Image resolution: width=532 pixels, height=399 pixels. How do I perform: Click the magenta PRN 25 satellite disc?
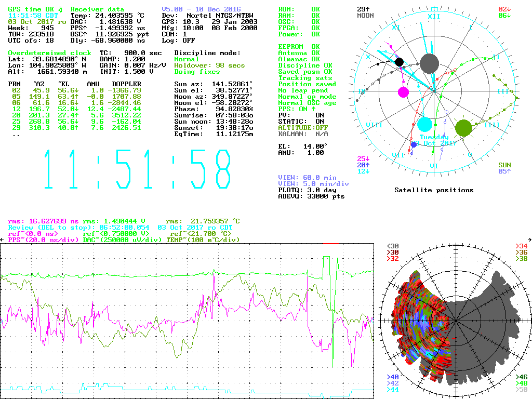pyautogui.click(x=403, y=92)
